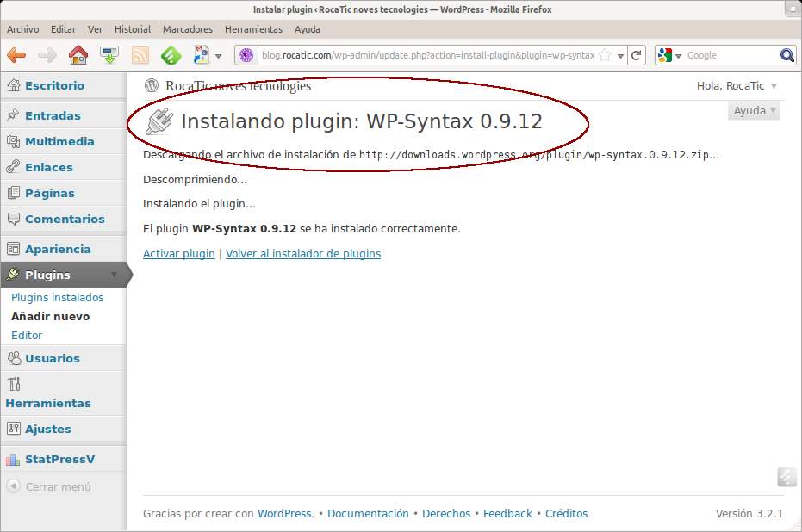
Task: Open the StatPressV section
Action: click(x=60, y=460)
